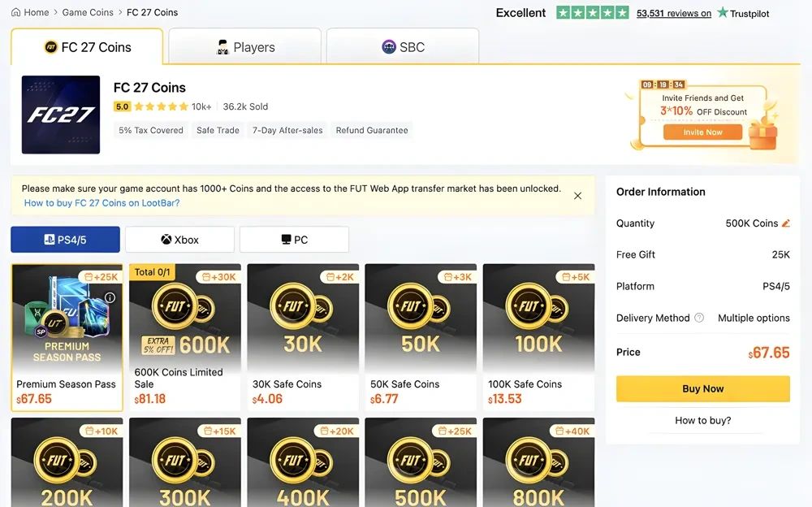The width and height of the screenshot is (812, 507).
Task: Click the Safe Trade tag
Action: [218, 131]
